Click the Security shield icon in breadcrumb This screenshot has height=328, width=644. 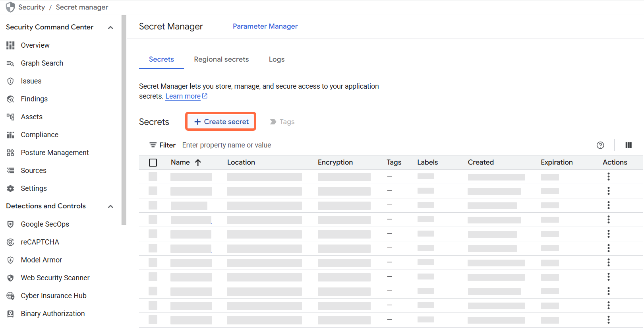(x=10, y=7)
